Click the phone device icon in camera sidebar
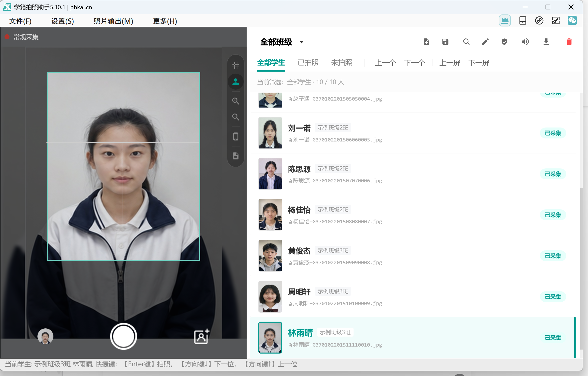The height and width of the screenshot is (376, 588). 235,136
